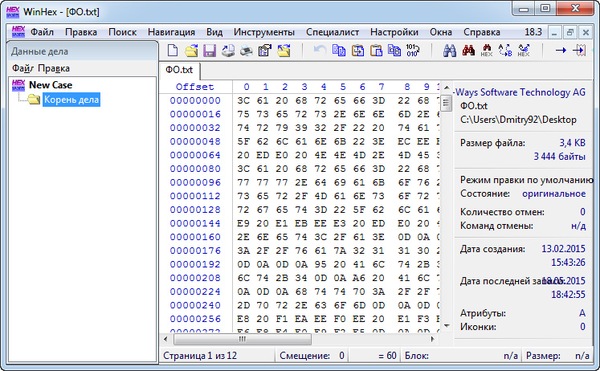The image size is (600, 371).
Task: Click the New file toolbar icon
Action: coord(173,50)
